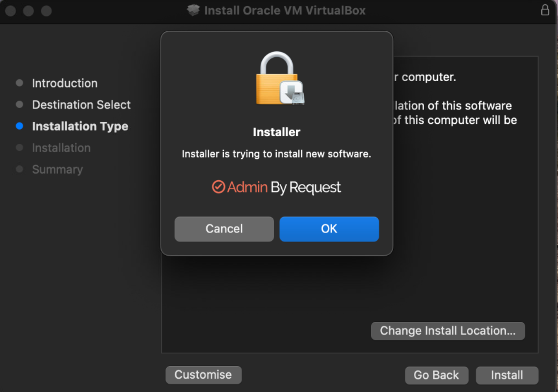Screen dimensions: 558x392
Task: Click the package icon in title bar
Action: click(x=193, y=10)
